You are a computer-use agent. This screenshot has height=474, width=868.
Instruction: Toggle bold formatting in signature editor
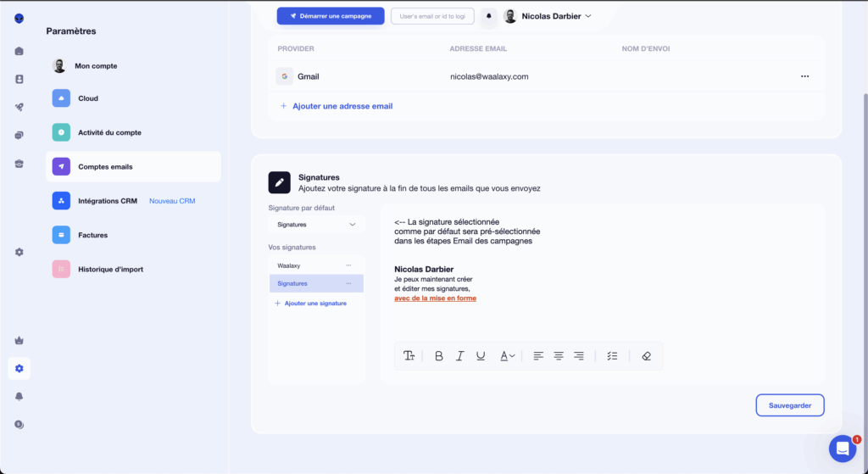click(x=439, y=356)
